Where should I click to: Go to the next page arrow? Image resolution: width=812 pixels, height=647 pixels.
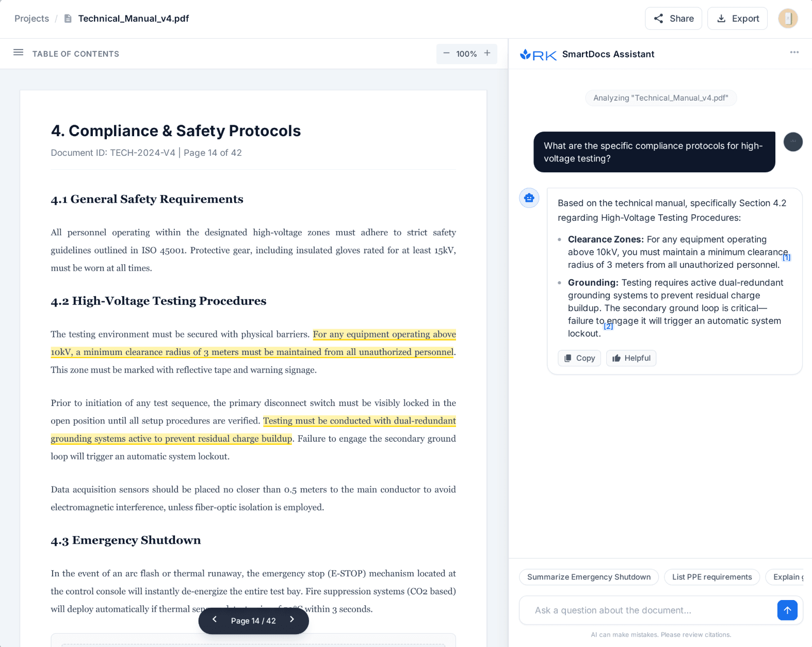point(292,620)
